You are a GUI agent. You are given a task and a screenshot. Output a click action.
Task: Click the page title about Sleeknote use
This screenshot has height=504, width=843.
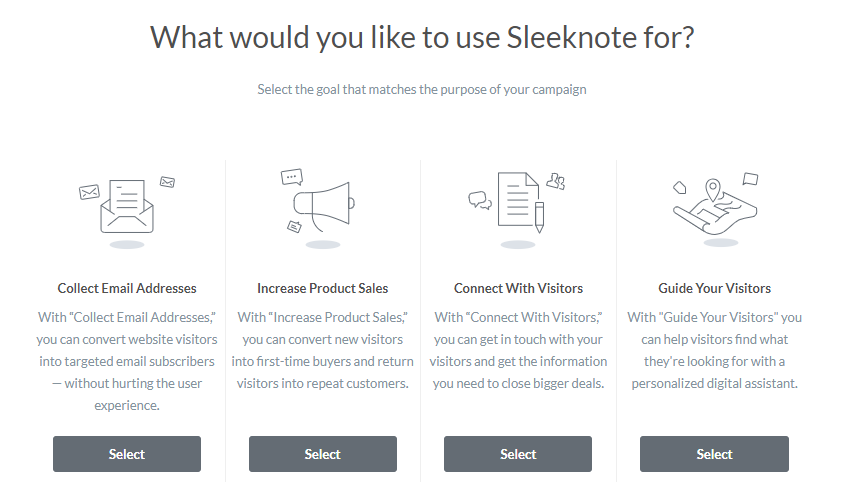(x=422, y=37)
